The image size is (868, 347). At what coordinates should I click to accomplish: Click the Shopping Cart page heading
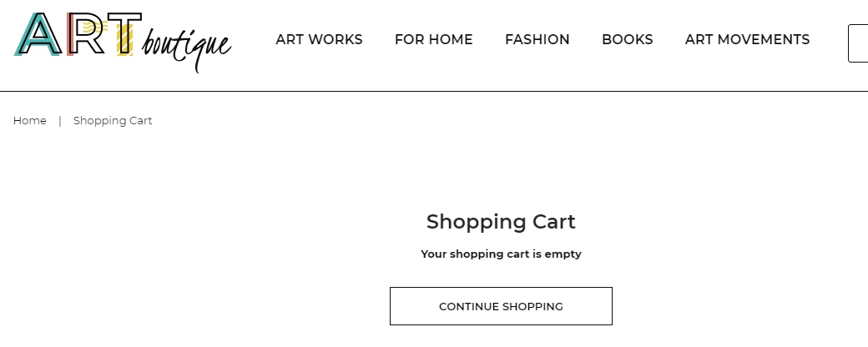[x=501, y=222]
